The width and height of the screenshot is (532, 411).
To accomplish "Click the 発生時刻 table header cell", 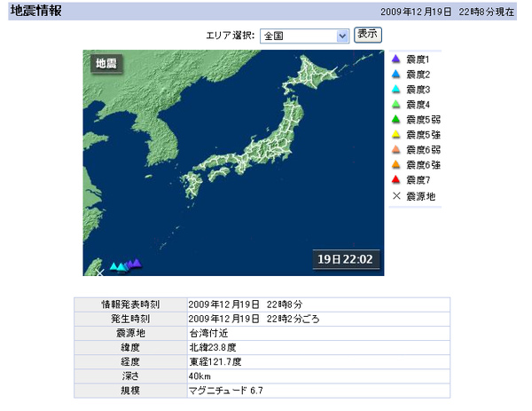I will pyautogui.click(x=130, y=319).
